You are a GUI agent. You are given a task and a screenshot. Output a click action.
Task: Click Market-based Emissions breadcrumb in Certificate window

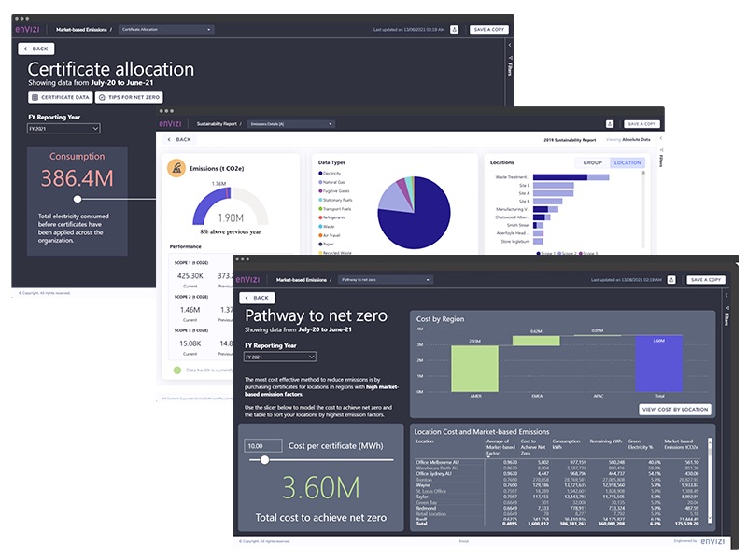pyautogui.click(x=81, y=30)
